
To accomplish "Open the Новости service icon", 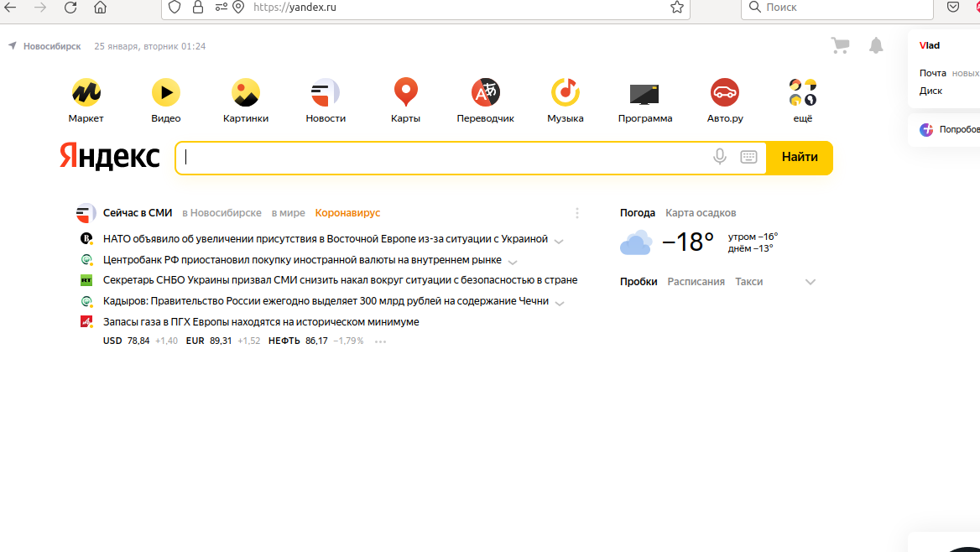I will (x=326, y=92).
